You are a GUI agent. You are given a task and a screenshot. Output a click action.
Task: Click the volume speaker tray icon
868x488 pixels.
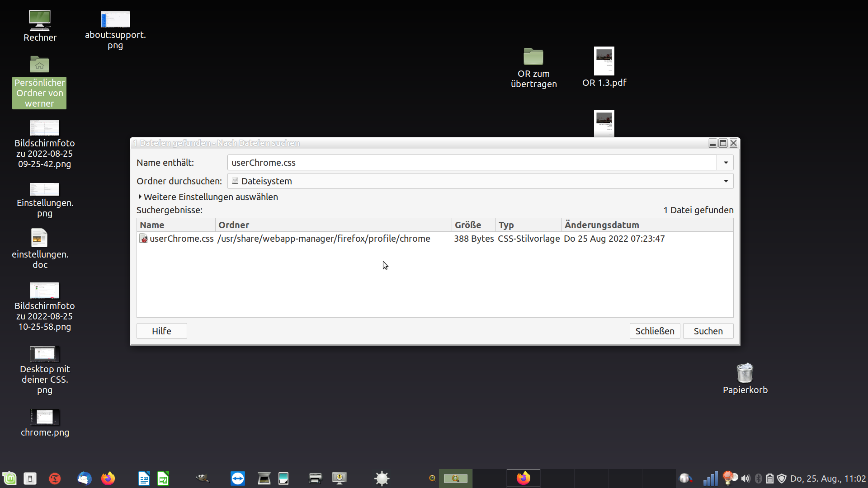(x=745, y=478)
